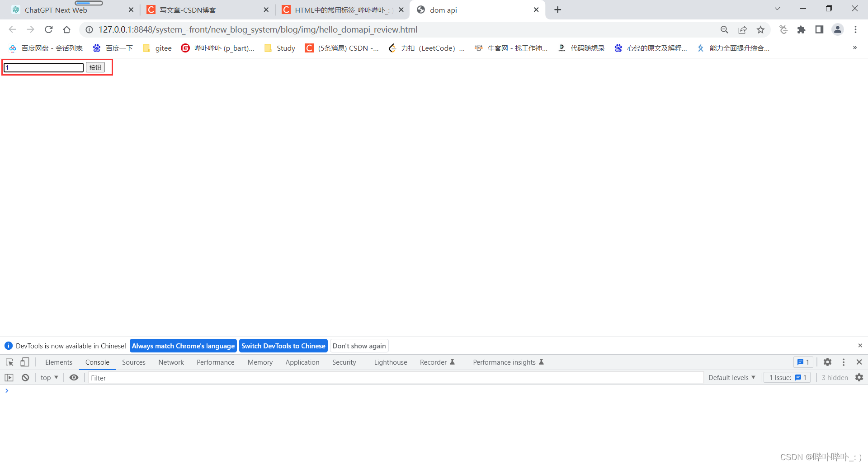868x466 pixels.
Task: Reload the dom api page
Action: click(48, 29)
